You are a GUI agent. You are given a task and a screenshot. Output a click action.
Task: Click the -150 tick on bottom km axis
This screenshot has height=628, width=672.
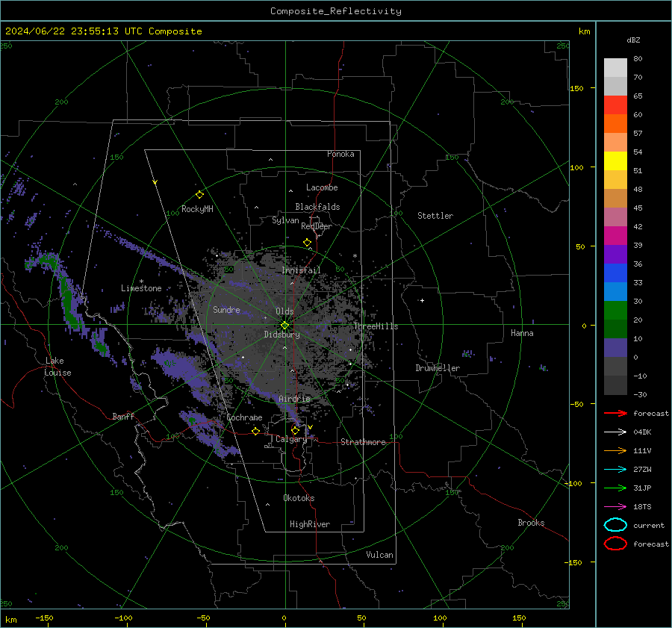coord(44,618)
